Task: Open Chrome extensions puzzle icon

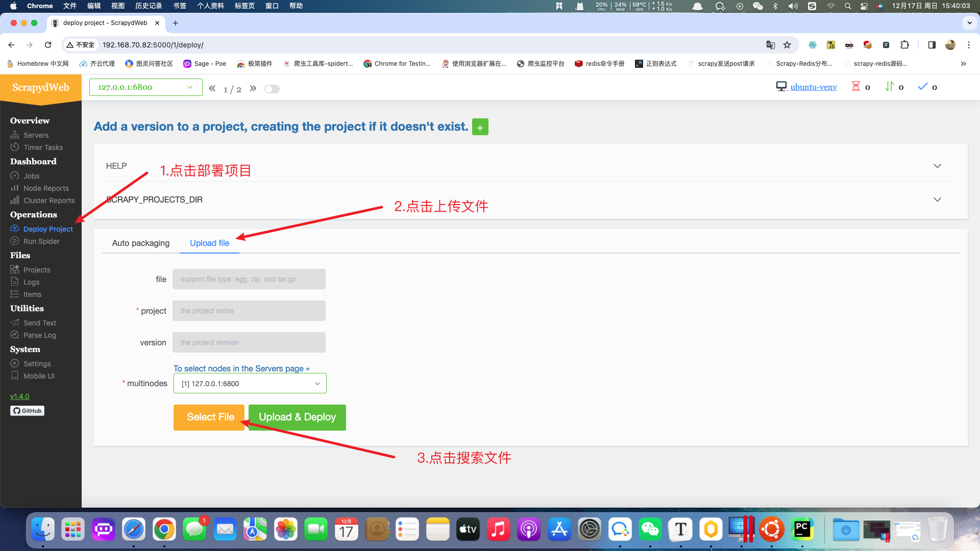Action: (904, 45)
